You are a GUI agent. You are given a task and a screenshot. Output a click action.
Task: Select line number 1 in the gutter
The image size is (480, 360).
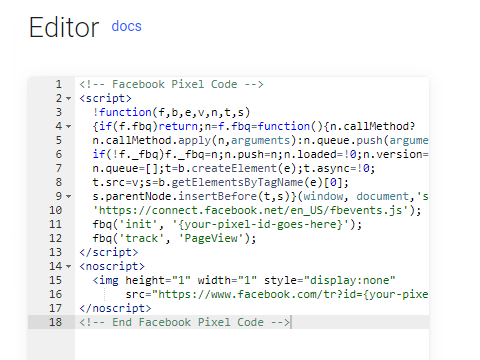[x=59, y=84]
